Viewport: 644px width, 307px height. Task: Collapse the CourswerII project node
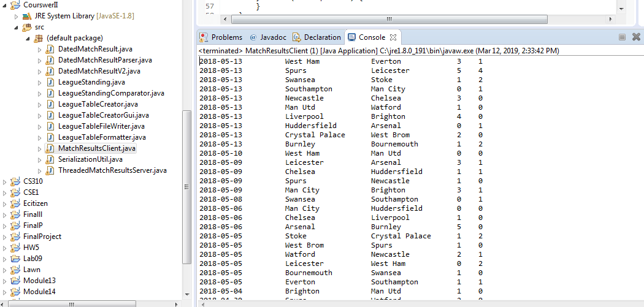pos(4,6)
